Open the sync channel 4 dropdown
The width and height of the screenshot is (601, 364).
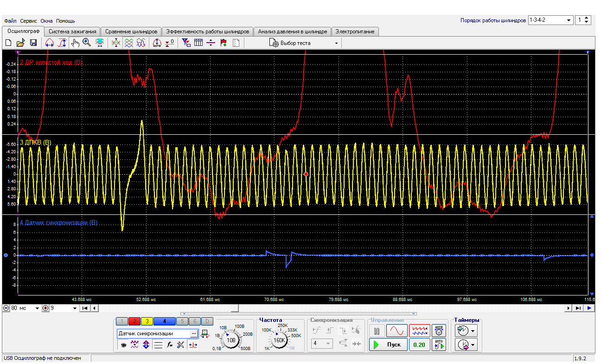(x=322, y=344)
